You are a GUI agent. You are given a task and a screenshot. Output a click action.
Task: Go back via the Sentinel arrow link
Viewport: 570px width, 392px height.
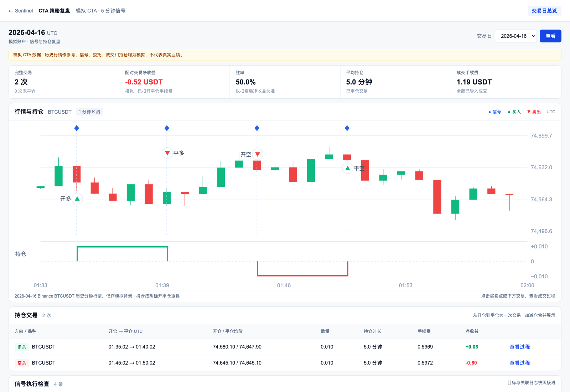[x=21, y=11]
